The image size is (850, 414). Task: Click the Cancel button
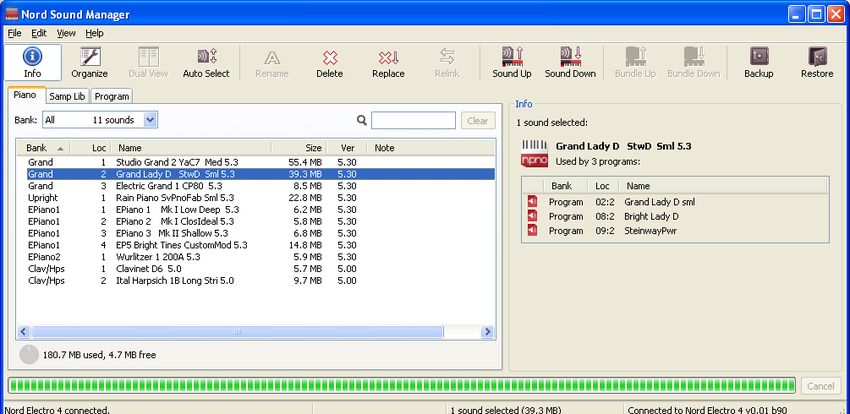[x=820, y=386]
